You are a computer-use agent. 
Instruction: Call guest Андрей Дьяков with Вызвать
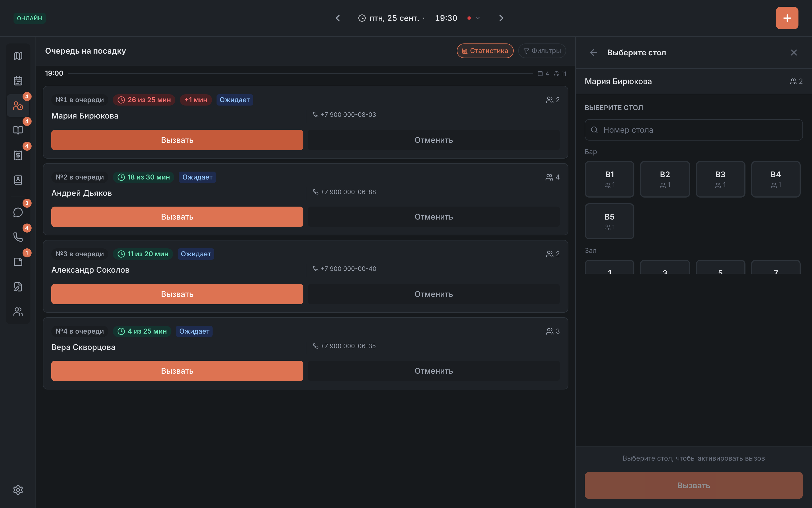(x=177, y=217)
